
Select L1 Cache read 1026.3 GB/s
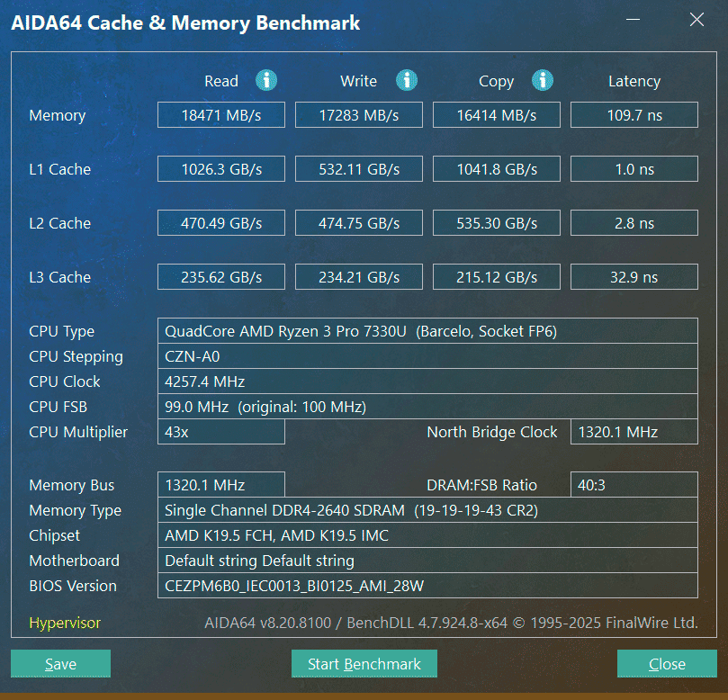pos(221,168)
